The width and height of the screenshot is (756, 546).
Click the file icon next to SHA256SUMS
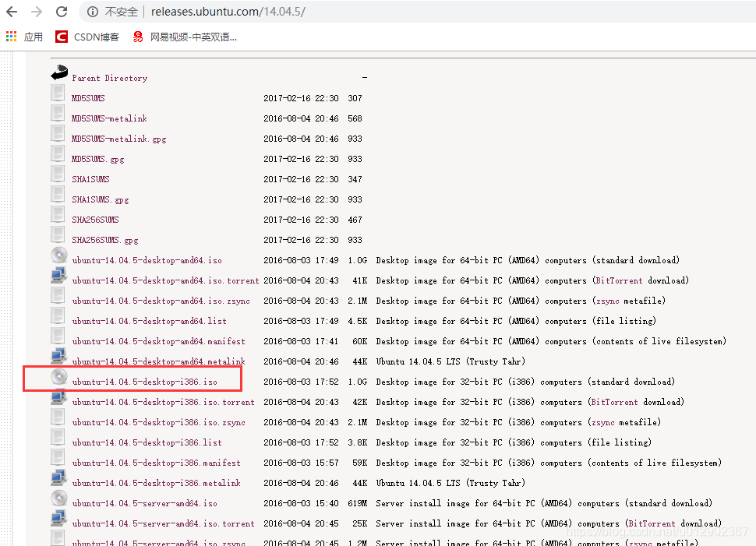pos(58,214)
